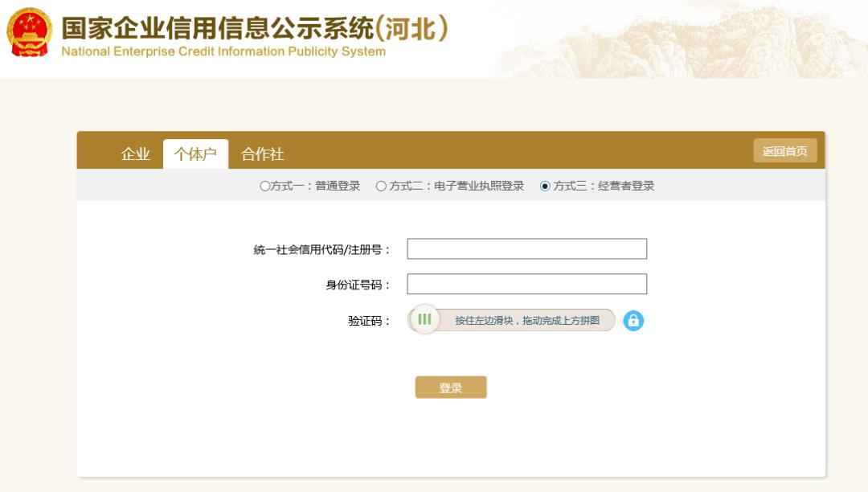Click the gold header bar of login panel
Image resolution: width=868 pixels, height=492 pixels.
coord(482,150)
